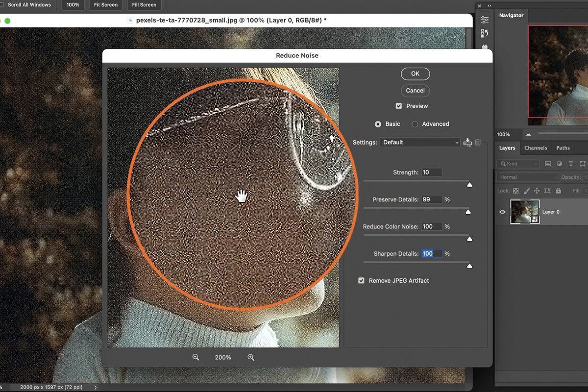588x392 pixels.
Task: Click the Preserve Details value field
Action: point(431,199)
